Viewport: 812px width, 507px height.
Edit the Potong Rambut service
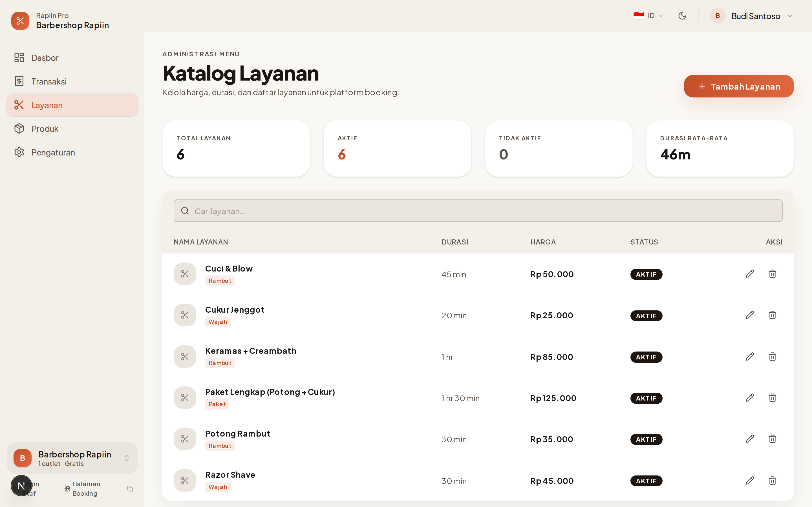750,439
